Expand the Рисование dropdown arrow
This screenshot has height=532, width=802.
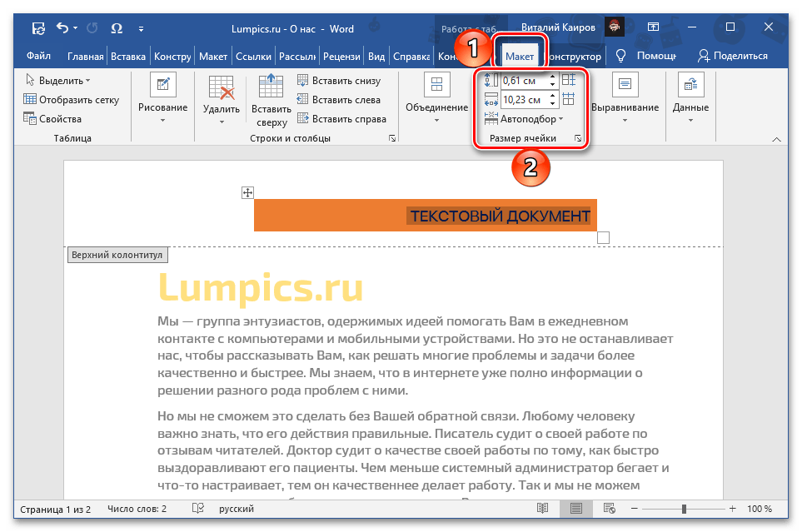tap(162, 121)
